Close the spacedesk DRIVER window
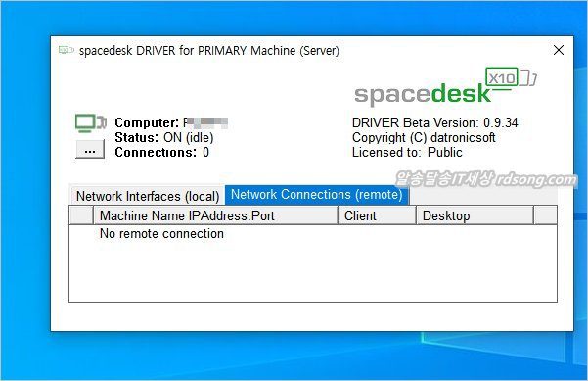Viewport: 588px width, 381px height. click(x=559, y=50)
